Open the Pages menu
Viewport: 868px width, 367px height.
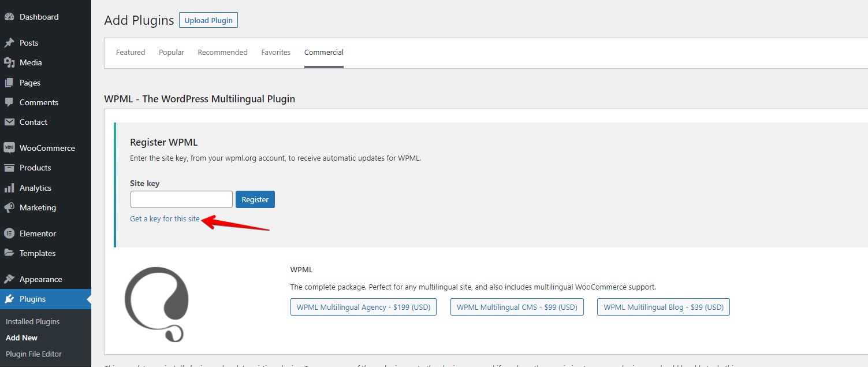[x=46, y=83]
